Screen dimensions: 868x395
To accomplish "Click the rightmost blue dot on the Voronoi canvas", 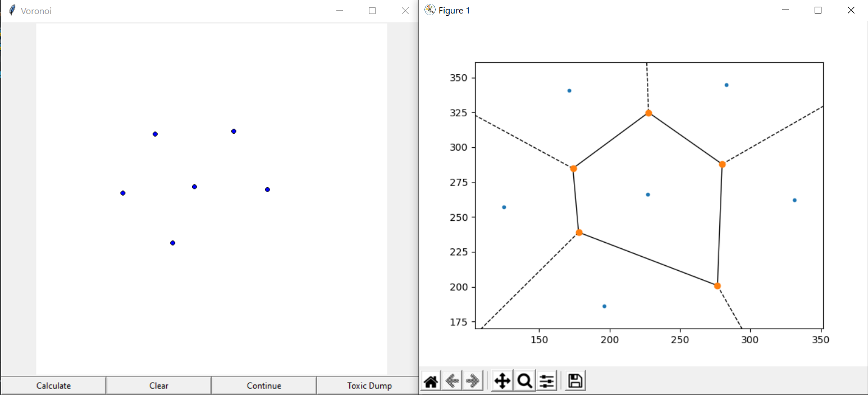I will point(267,189).
